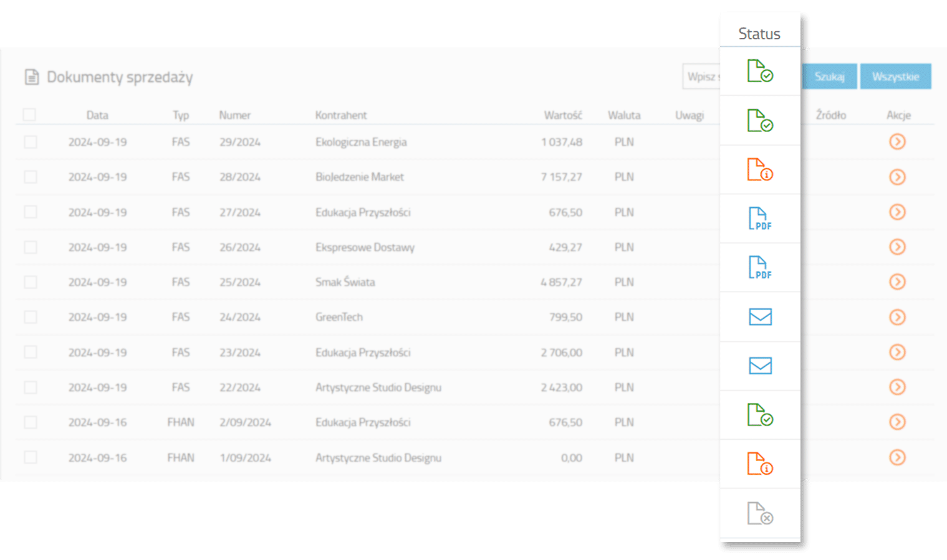Select checkbox for document 1/09/2024
Screen dimensions: 947x560
tap(30, 458)
